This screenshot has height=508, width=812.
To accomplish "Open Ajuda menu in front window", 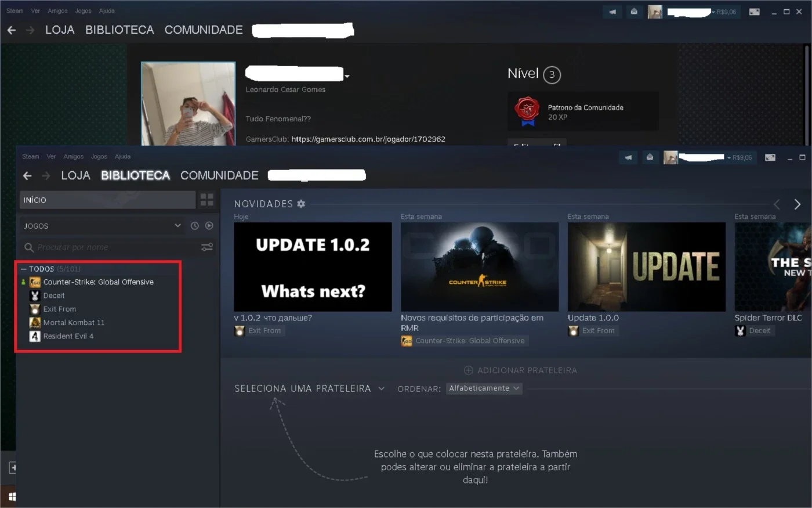I will click(x=123, y=157).
